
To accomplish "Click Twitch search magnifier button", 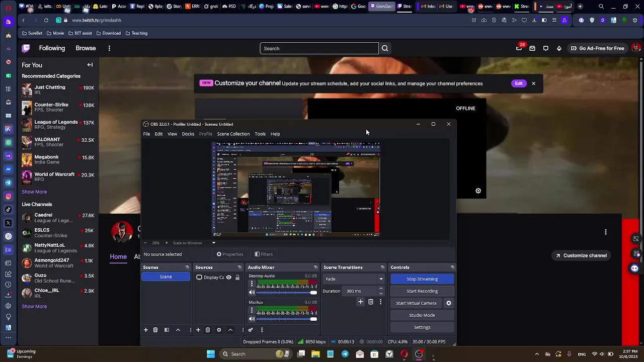I will 385,48.
